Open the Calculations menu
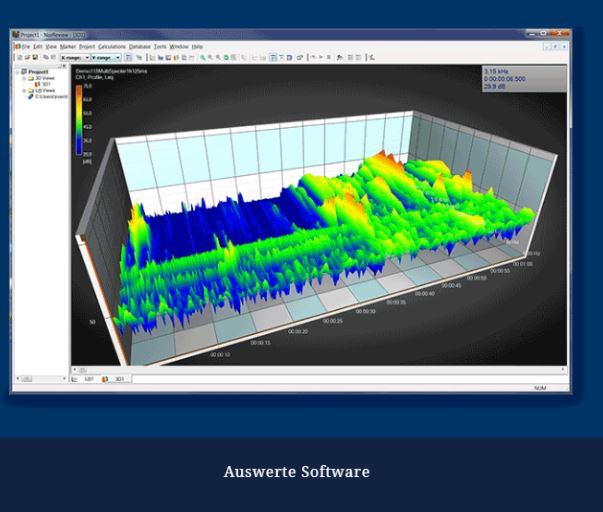Viewport: 603px width, 512px height. point(112,46)
